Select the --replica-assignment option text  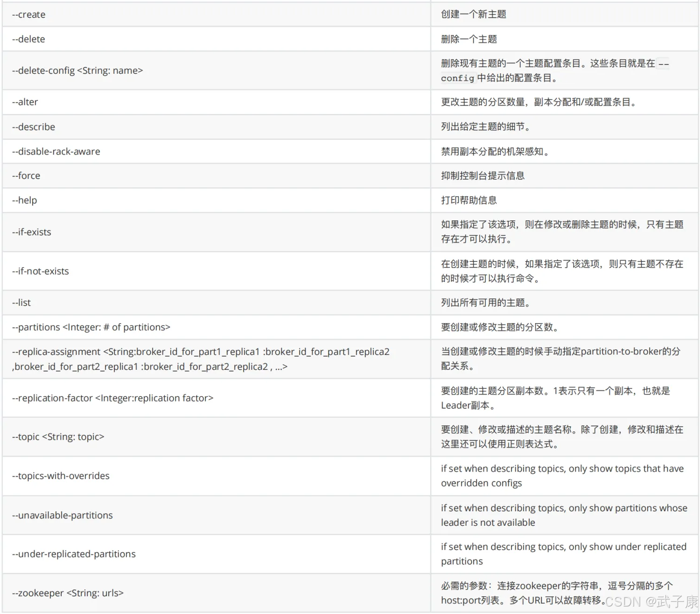tap(201, 359)
